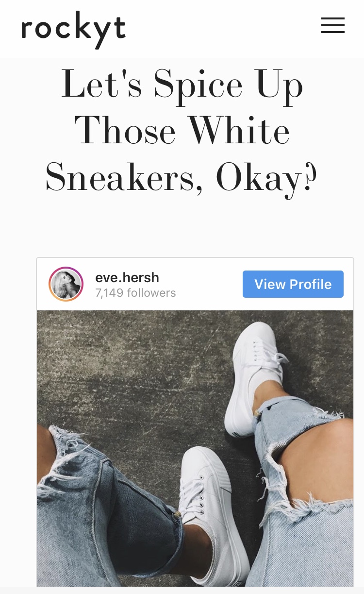Select the 7,149 followers text

click(135, 293)
